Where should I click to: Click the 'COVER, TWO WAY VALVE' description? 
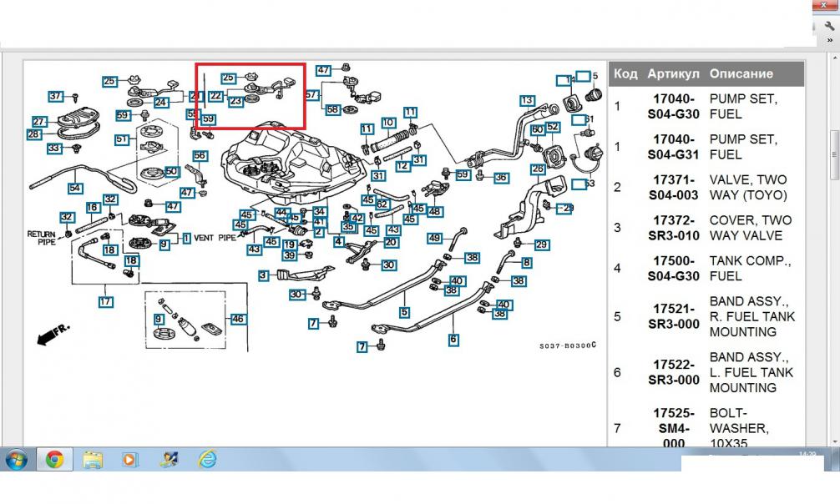[x=751, y=228]
